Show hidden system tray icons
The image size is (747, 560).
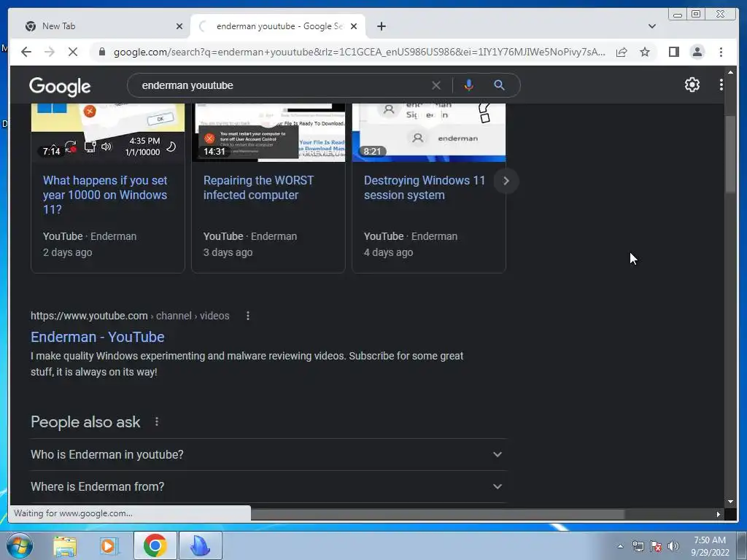(620, 546)
